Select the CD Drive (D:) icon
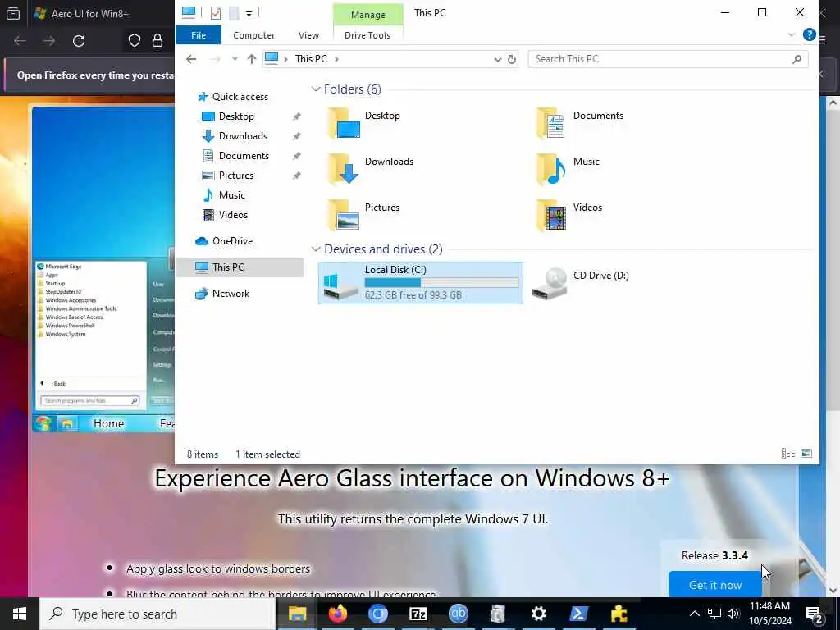 550,283
